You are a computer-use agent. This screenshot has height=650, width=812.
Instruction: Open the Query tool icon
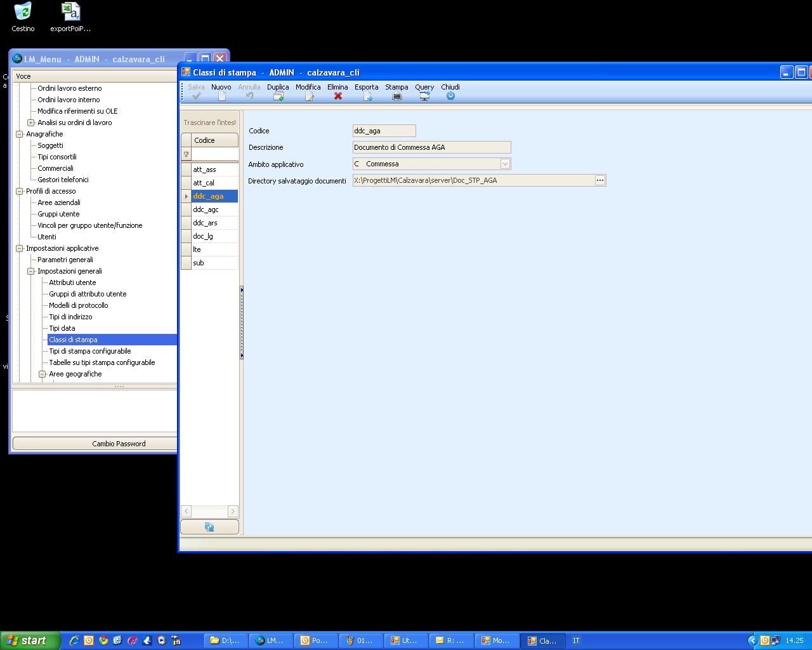(x=424, y=96)
